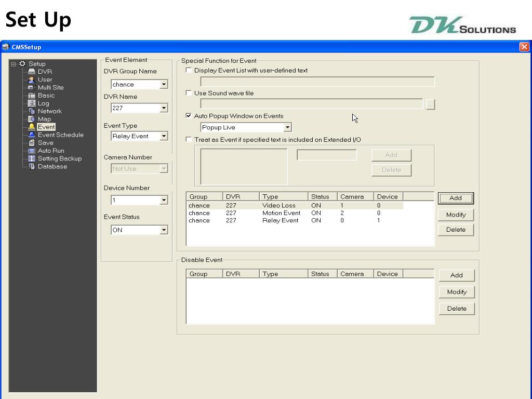Click the Save disk icon in the tree
The width and height of the screenshot is (532, 399).
click(32, 142)
